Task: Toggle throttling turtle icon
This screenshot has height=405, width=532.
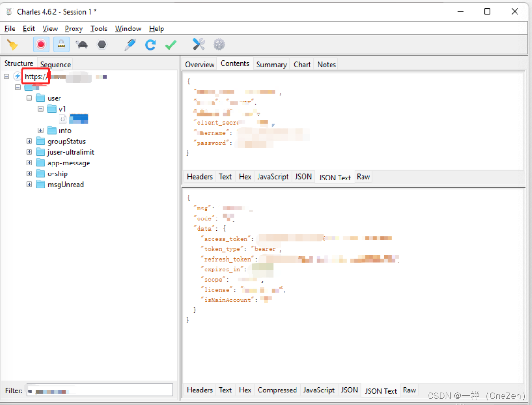Action: 82,45
